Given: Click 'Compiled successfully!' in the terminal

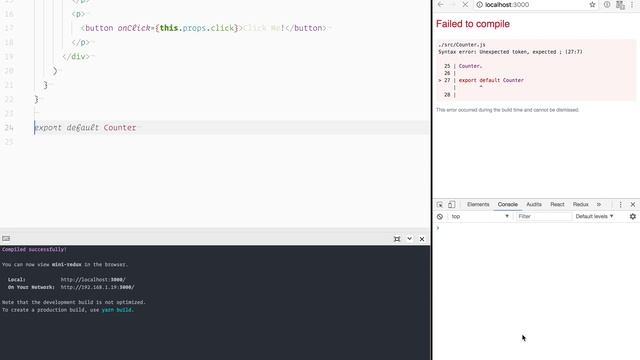Looking at the screenshot, I should [x=34, y=249].
